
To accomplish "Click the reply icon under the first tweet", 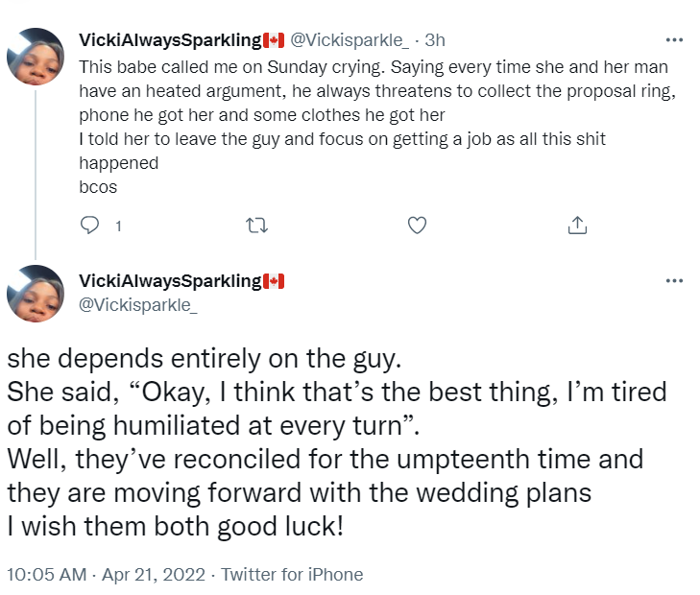I will (89, 226).
